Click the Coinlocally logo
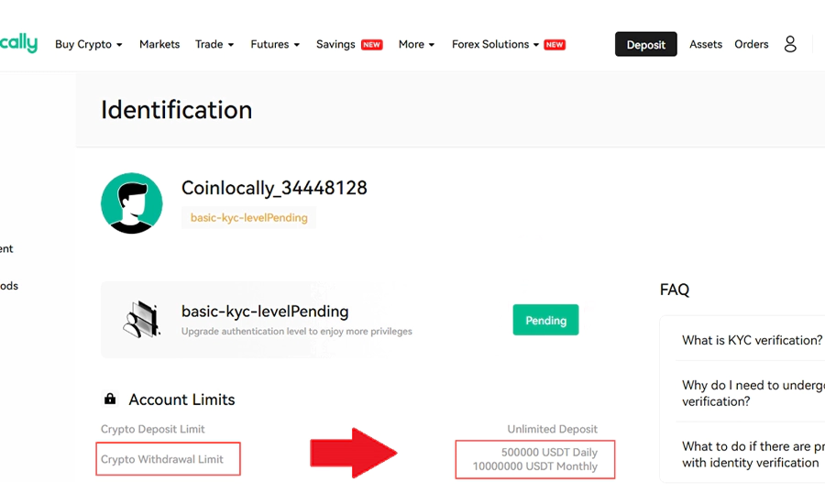Image resolution: width=825 pixels, height=504 pixels. [18, 43]
